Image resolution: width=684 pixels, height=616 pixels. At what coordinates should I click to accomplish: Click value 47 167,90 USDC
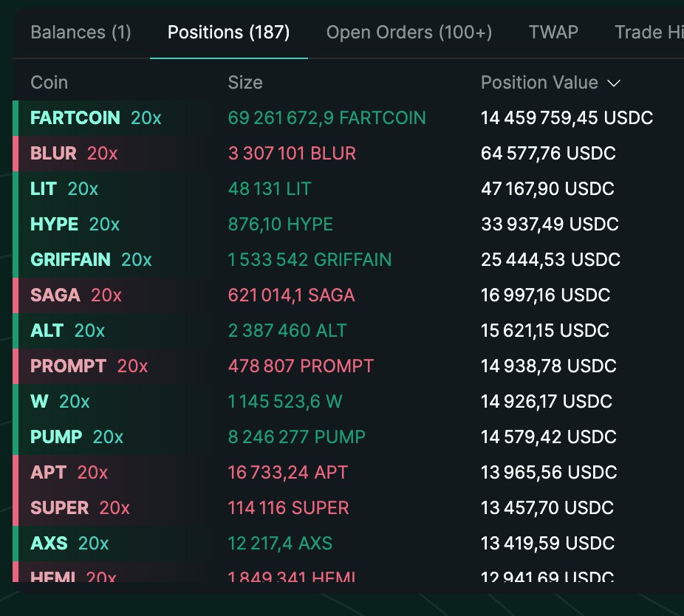tap(547, 189)
